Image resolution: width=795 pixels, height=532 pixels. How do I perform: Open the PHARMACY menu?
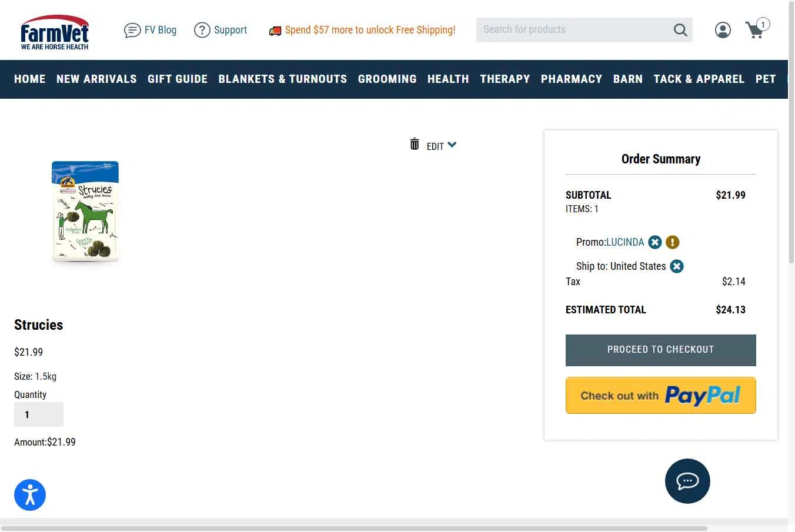(x=572, y=79)
